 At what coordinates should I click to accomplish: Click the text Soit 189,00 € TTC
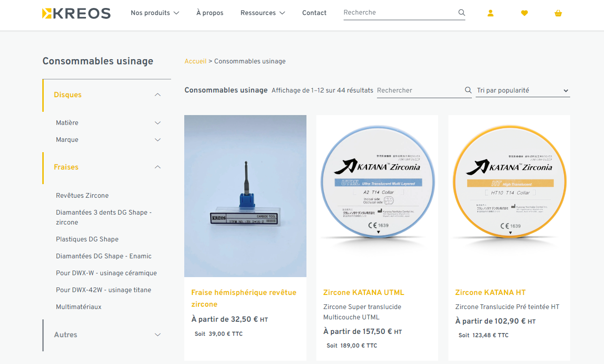[352, 346]
